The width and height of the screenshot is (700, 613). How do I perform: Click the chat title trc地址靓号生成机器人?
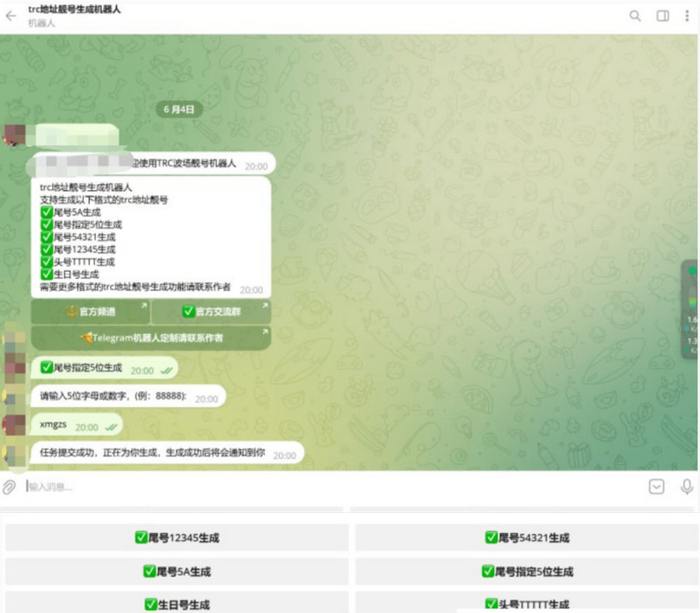pyautogui.click(x=74, y=10)
